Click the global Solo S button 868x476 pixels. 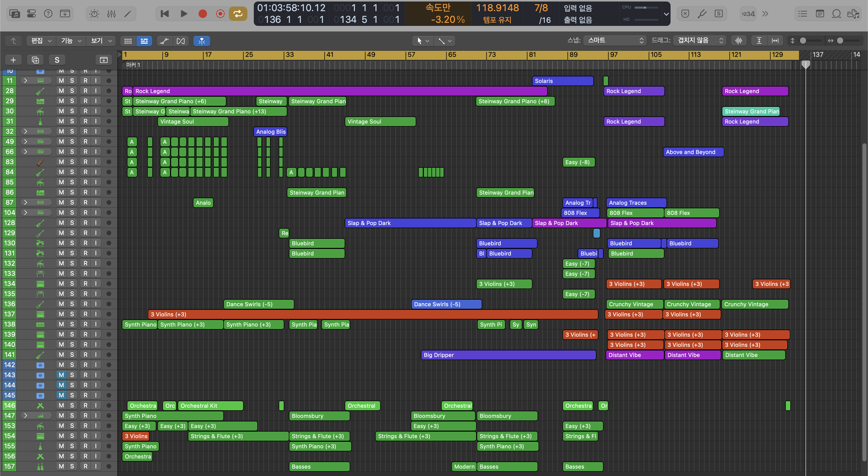pyautogui.click(x=57, y=60)
